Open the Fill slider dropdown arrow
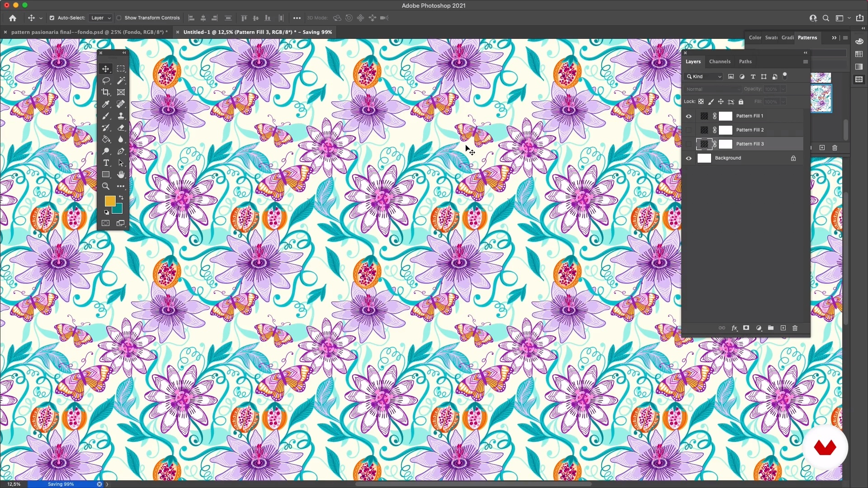Image resolution: width=868 pixels, height=488 pixels. (783, 102)
